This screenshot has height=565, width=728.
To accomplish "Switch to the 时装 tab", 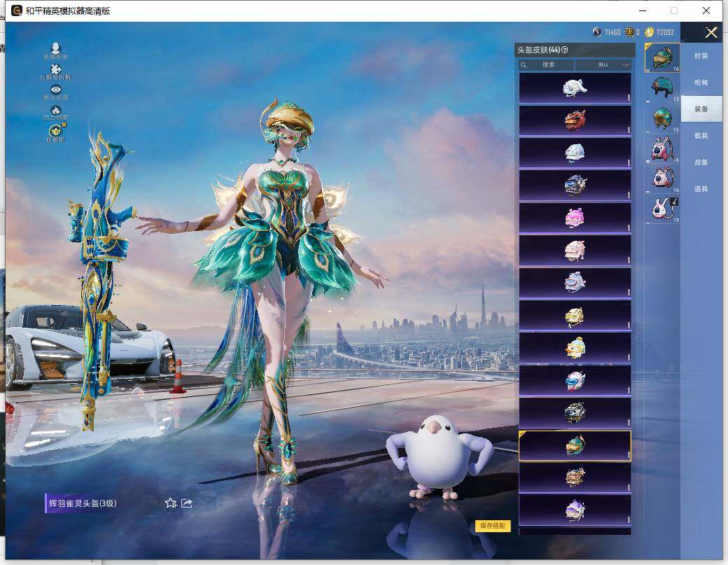I will click(x=701, y=56).
